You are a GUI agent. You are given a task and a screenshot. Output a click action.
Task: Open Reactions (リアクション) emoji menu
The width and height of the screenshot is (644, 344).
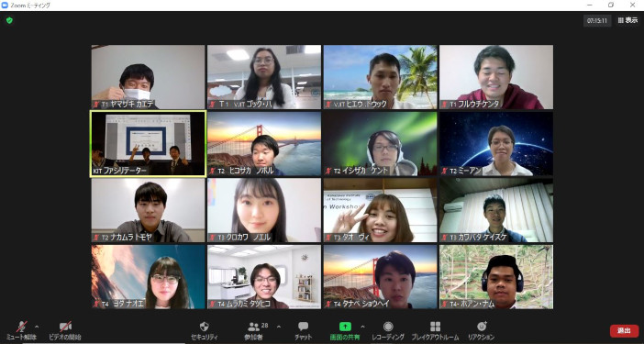(x=482, y=327)
